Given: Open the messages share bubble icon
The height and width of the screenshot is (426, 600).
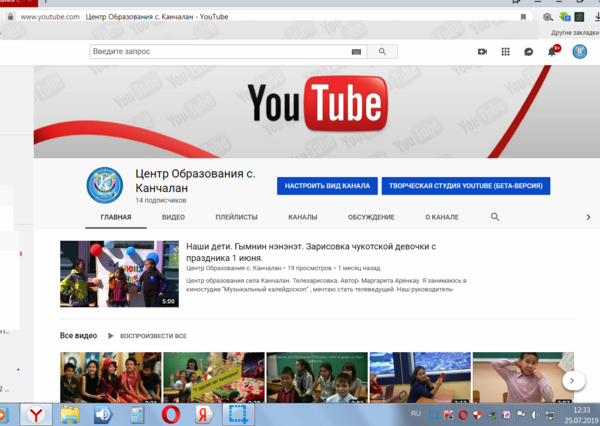Looking at the screenshot, I should pyautogui.click(x=528, y=52).
